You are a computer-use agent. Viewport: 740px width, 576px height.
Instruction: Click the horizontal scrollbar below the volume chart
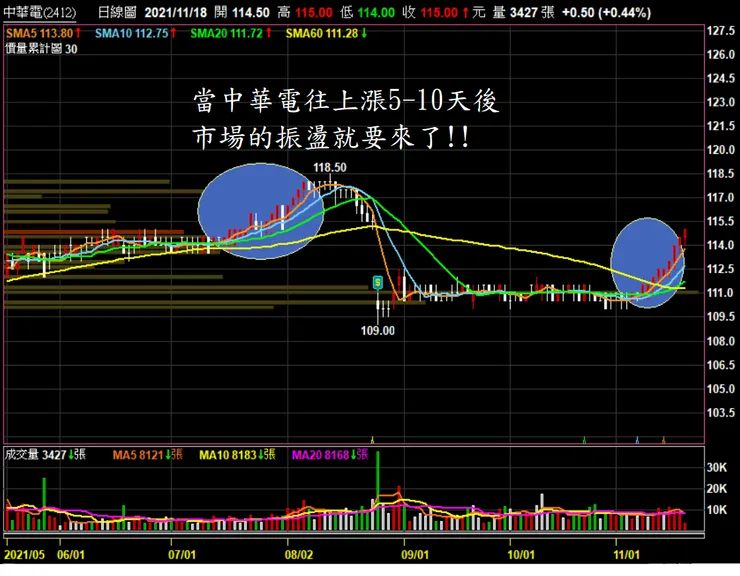coord(354,536)
